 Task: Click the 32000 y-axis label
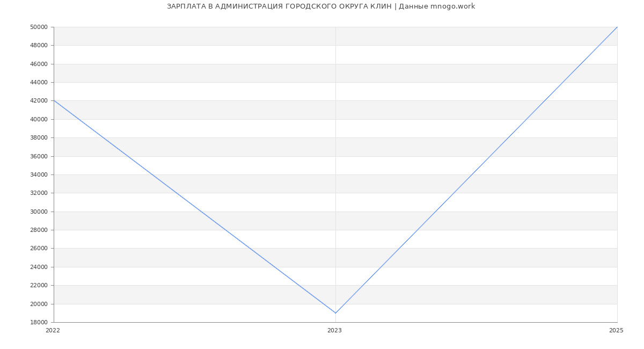tap(39, 193)
